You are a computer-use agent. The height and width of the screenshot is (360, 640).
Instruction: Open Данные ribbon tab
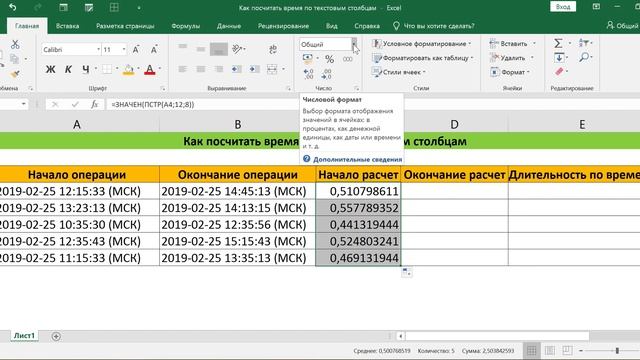[x=229, y=26]
